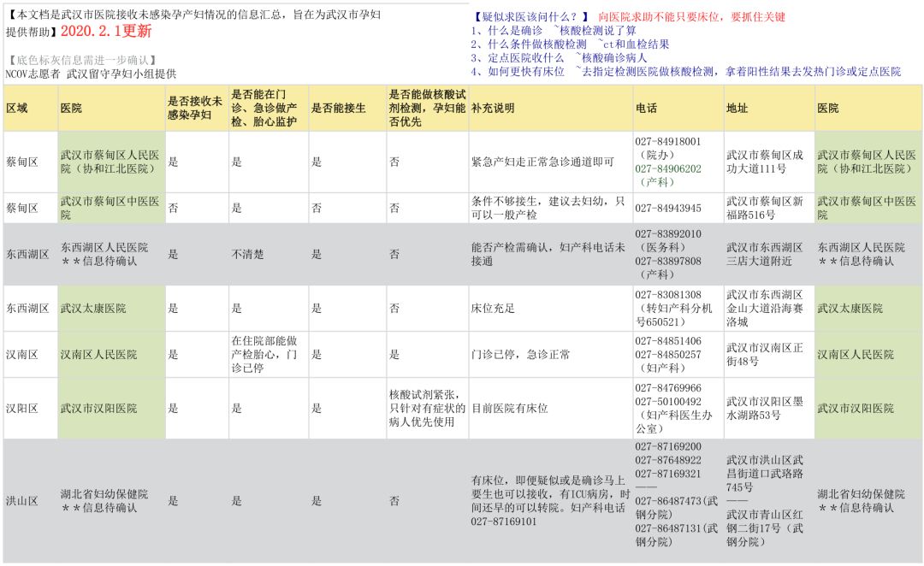Image resolution: width=924 pixels, height=566 pixels.
Task: Click the 地址 column header
Action: [x=769, y=109]
